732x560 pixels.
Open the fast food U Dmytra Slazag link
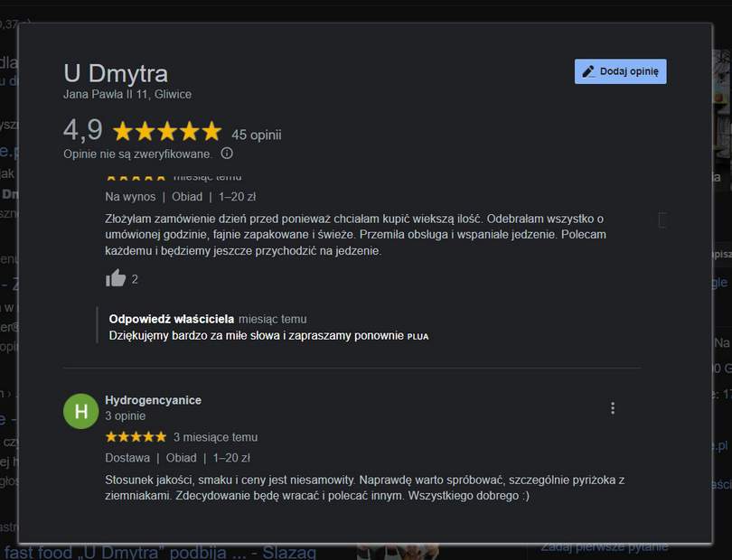click(x=160, y=553)
